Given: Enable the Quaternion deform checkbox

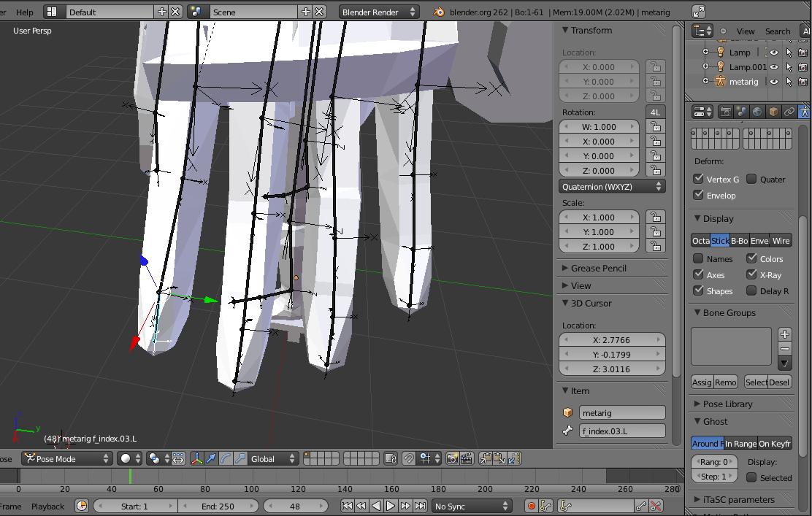Looking at the screenshot, I should click(x=751, y=179).
